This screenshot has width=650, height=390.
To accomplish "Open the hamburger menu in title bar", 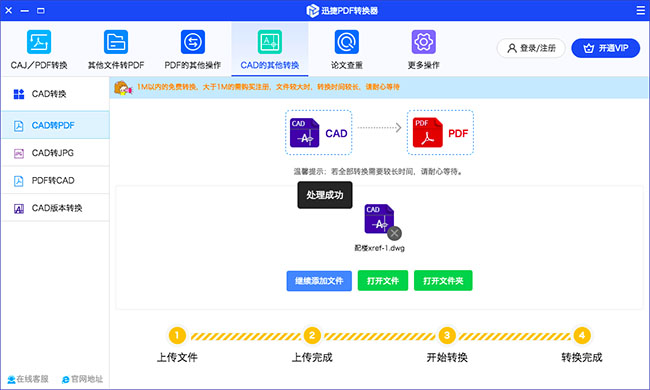I will click(x=640, y=10).
